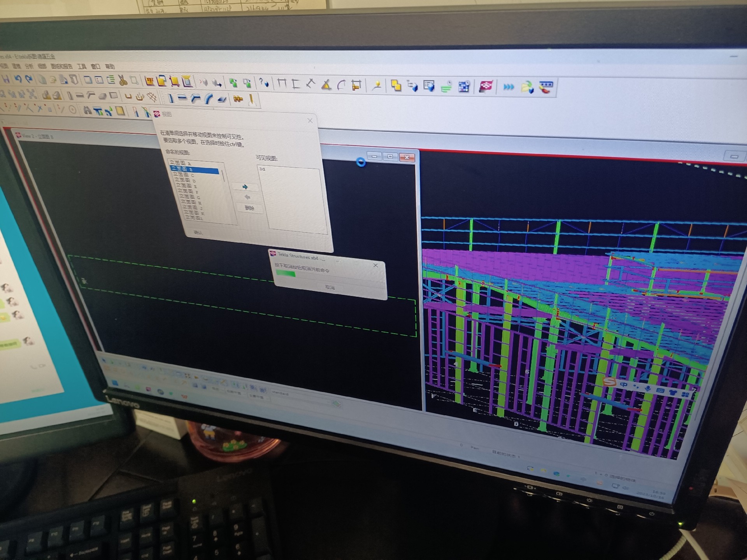Open the 窗口 menu

pos(95,66)
